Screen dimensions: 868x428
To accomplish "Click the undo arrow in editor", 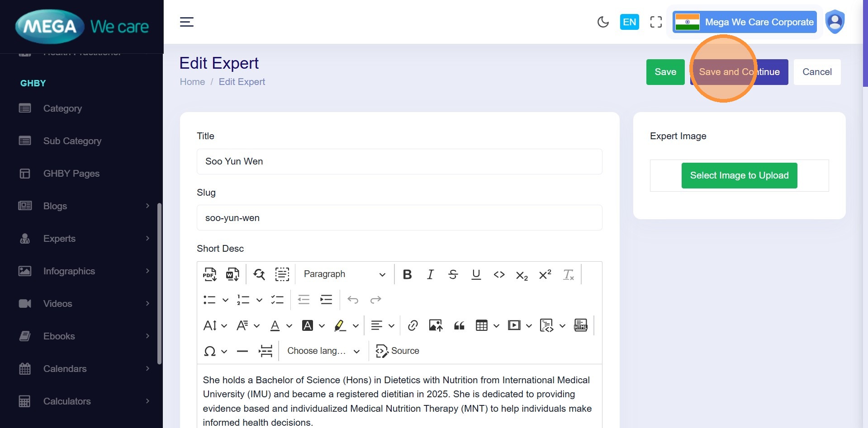I will pos(353,300).
